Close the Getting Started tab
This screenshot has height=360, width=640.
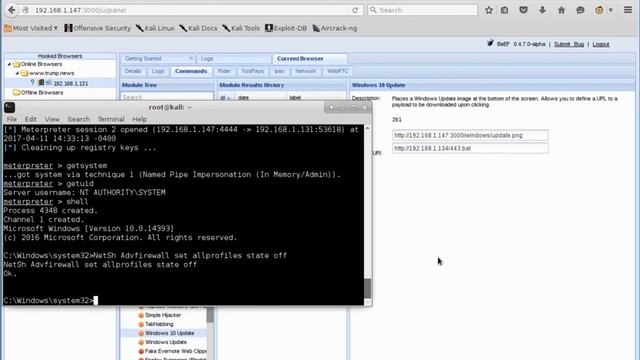pos(191,59)
